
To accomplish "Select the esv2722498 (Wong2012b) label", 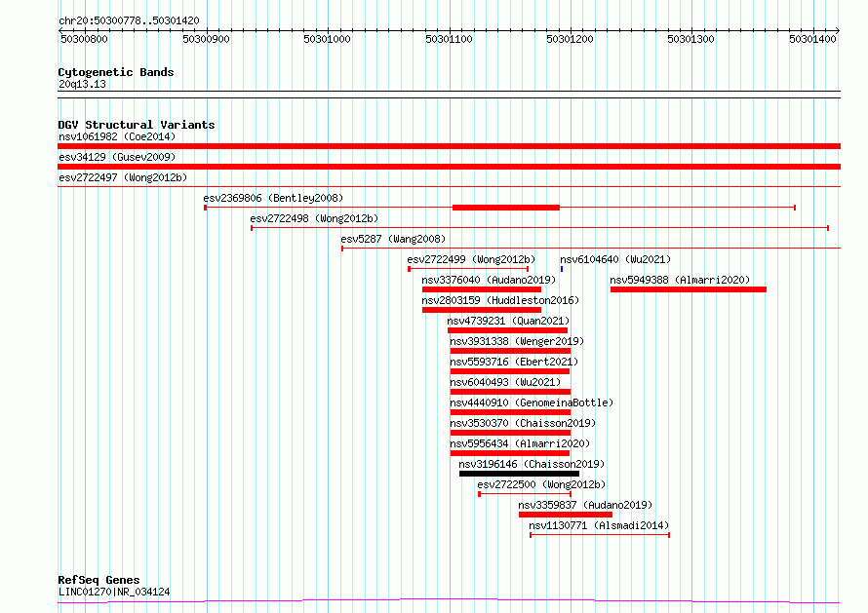I will click(x=314, y=218).
